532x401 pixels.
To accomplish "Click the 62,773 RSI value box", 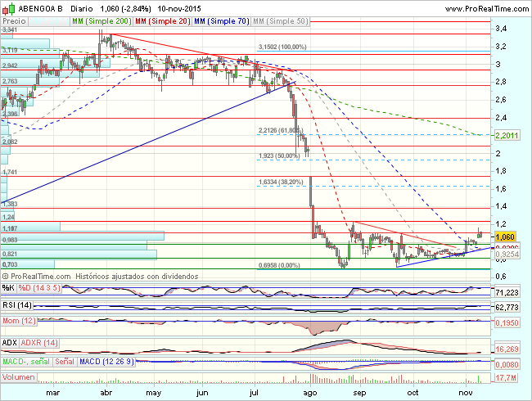I will 507,308.
